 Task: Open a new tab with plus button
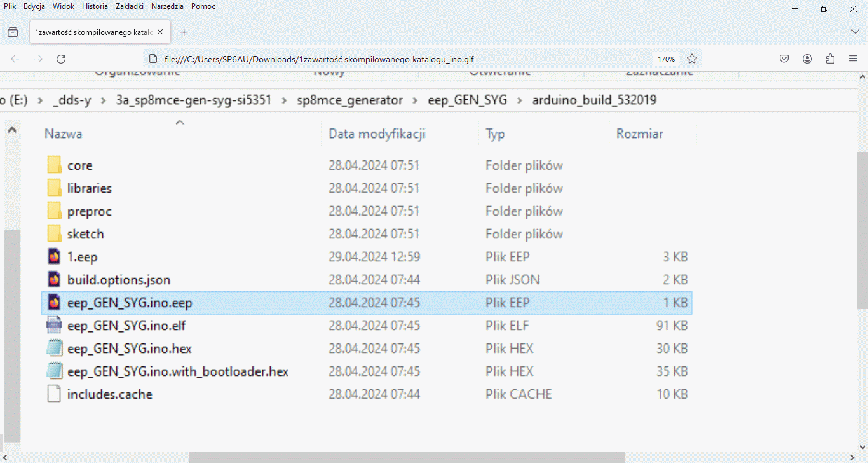tap(184, 32)
